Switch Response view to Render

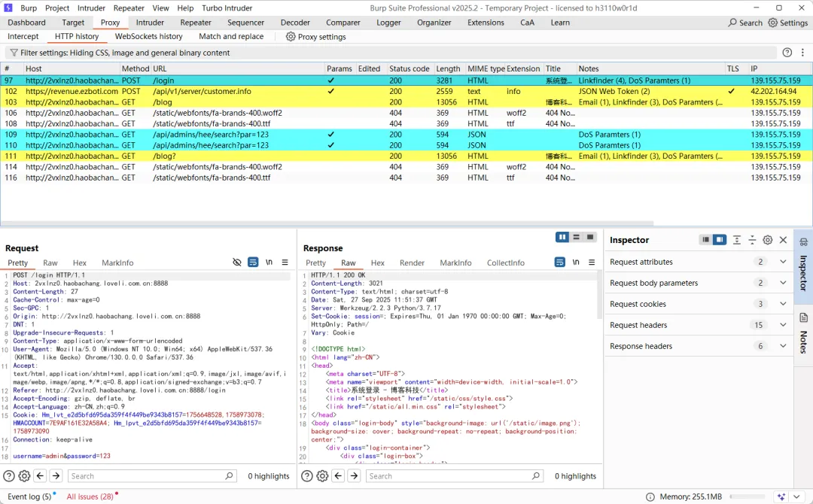[412, 263]
